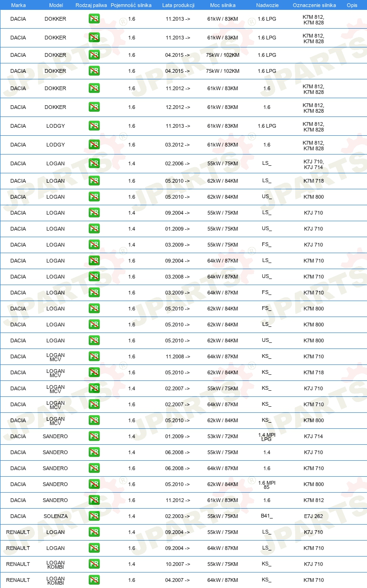Click DACIA in the SOLENZA row
This screenshot has width=367, height=588.
18,516
